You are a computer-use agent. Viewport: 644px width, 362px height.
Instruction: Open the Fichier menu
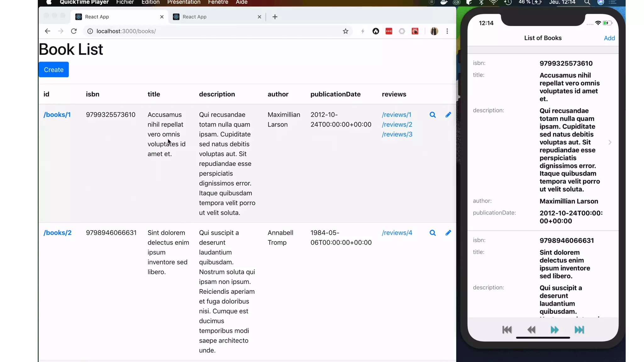click(x=125, y=2)
